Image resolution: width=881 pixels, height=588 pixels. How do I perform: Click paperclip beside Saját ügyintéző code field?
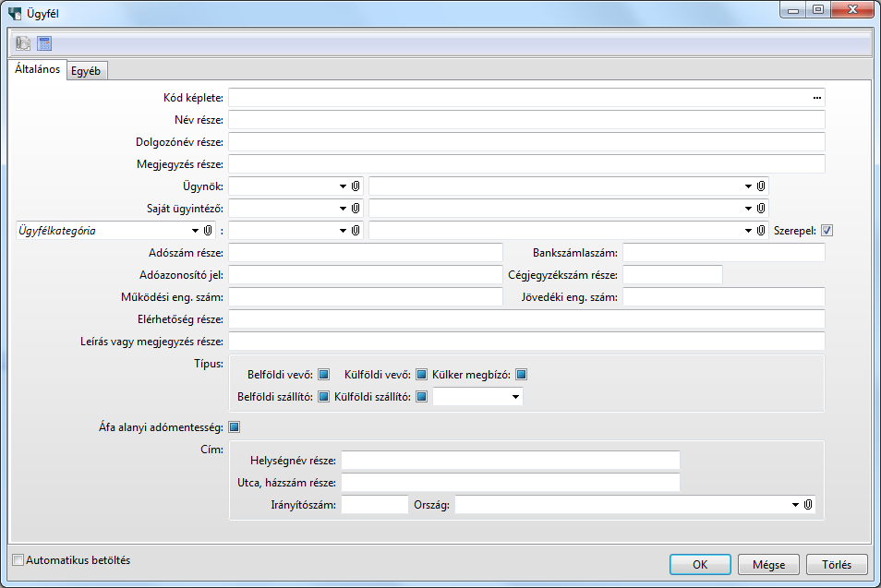pyautogui.click(x=356, y=209)
